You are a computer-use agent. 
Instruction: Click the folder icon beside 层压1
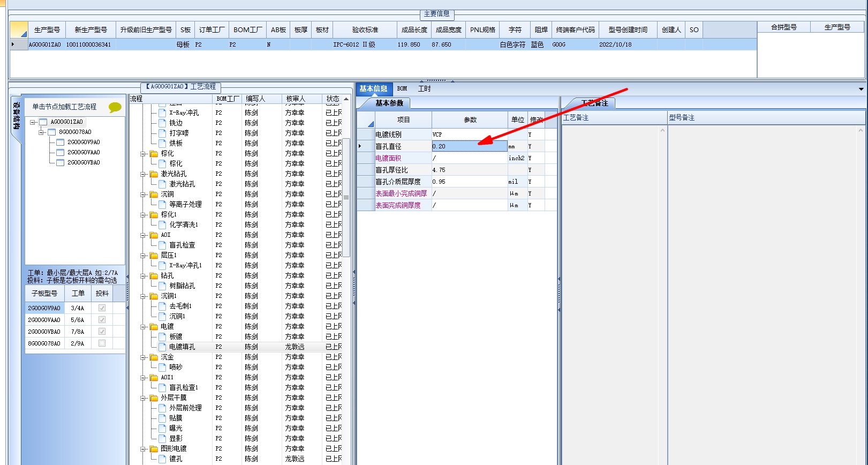[154, 255]
